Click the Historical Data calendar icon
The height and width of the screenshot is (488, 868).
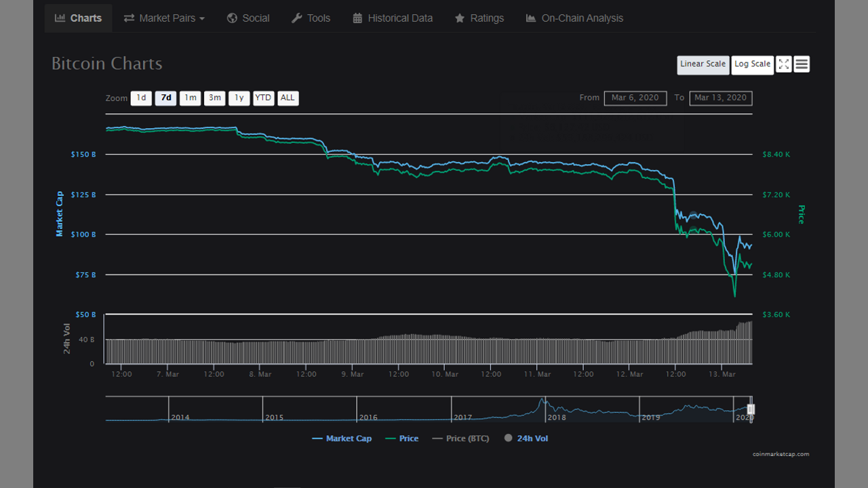357,18
